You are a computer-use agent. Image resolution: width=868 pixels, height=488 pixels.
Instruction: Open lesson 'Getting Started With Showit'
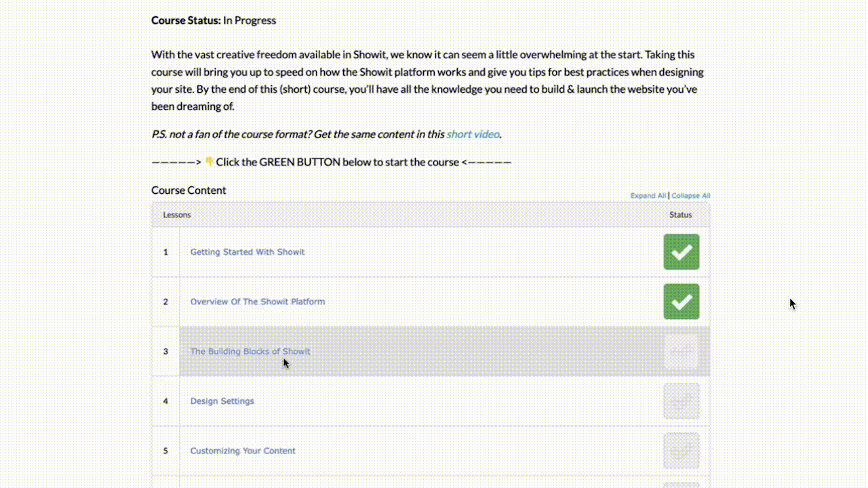248,252
